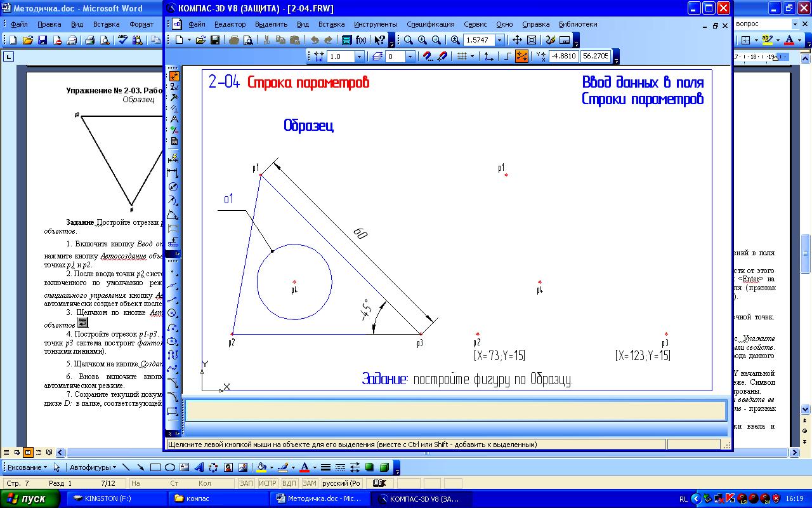Screen dimensions: 812x508
Task: Insert WordArt from Word drawing toolbar
Action: pos(199,467)
